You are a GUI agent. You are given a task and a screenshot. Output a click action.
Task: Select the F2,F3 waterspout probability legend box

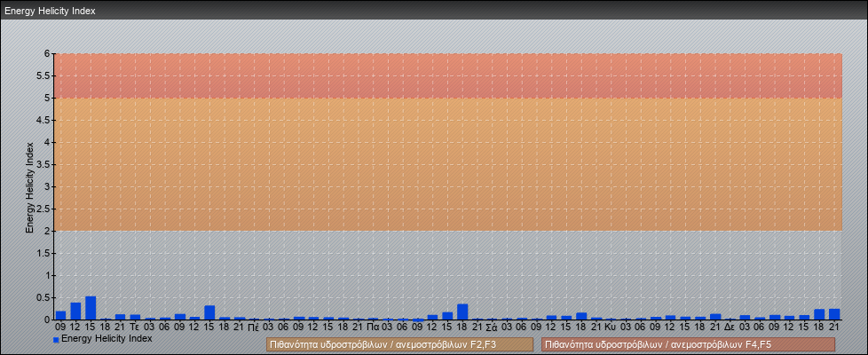pyautogui.click(x=399, y=344)
